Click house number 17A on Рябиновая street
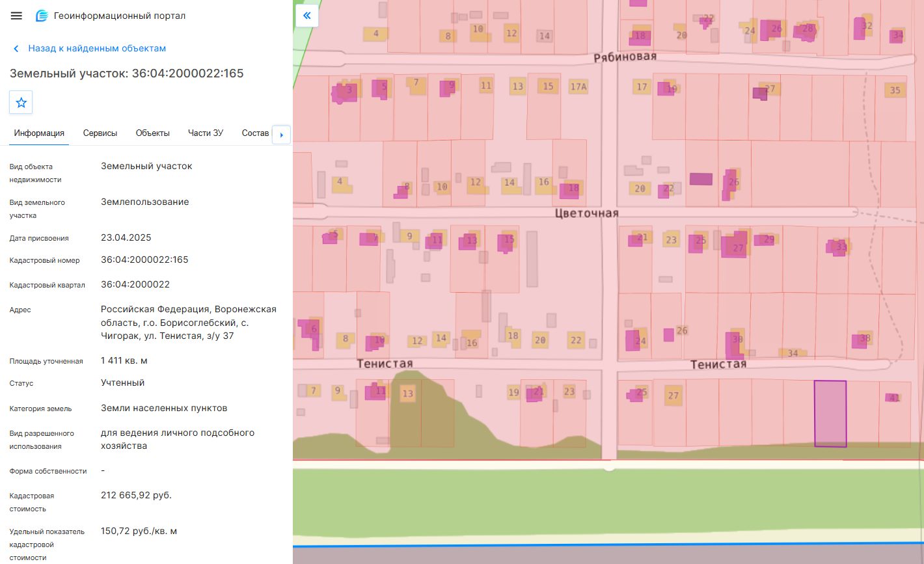The height and width of the screenshot is (564, 924). point(578,87)
